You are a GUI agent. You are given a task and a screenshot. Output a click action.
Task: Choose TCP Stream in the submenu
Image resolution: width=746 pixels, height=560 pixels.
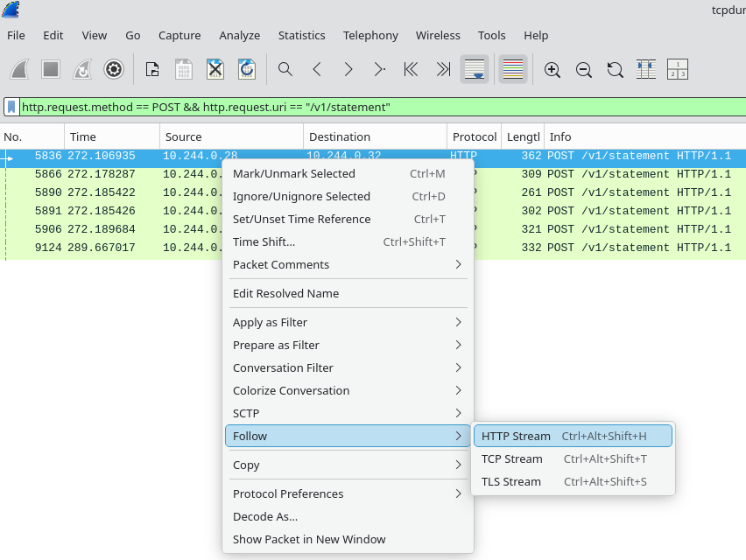point(511,458)
